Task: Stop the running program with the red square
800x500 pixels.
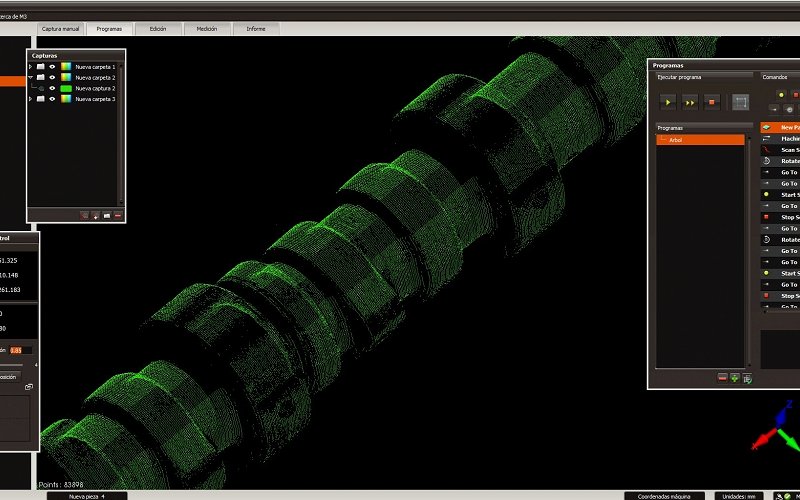Action: [711, 102]
